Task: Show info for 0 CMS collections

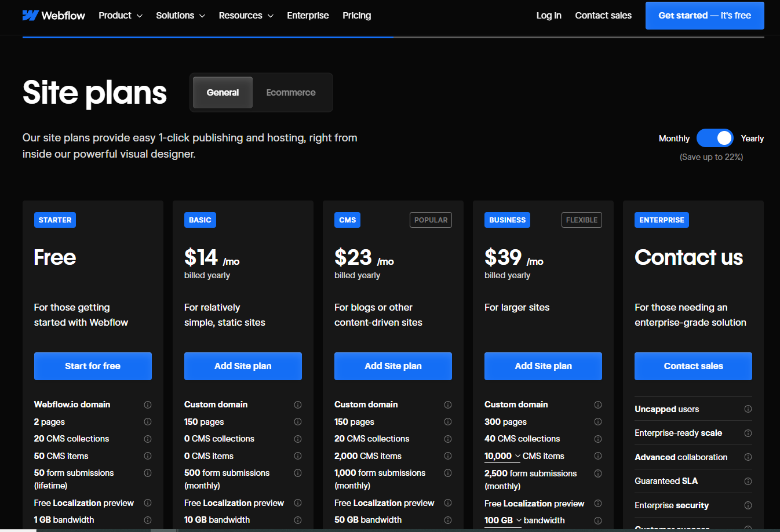Action: [x=298, y=439]
